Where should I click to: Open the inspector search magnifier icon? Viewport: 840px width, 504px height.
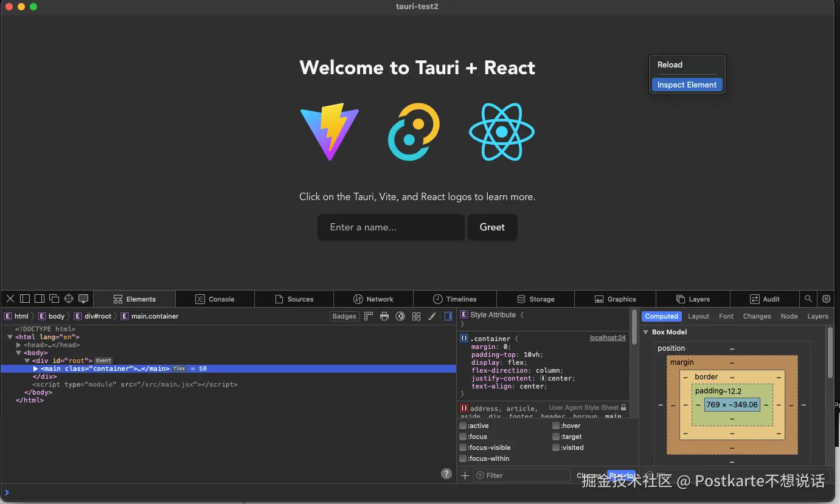(x=808, y=299)
